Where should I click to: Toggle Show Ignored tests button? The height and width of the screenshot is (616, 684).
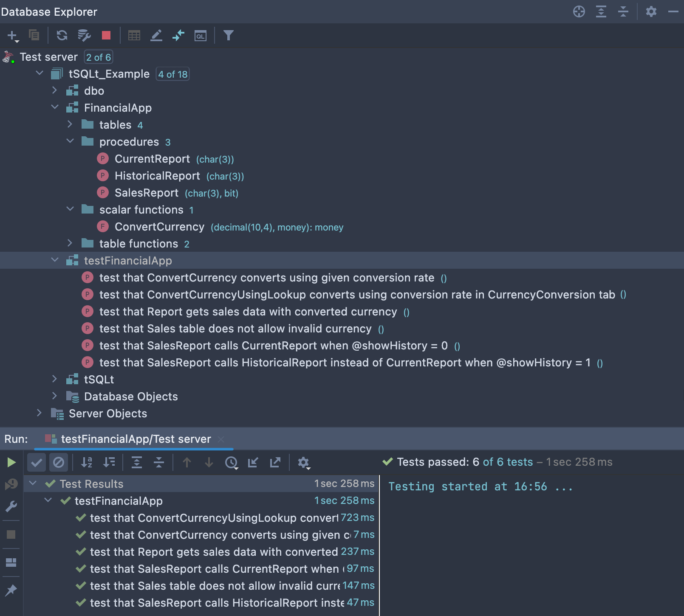click(59, 462)
